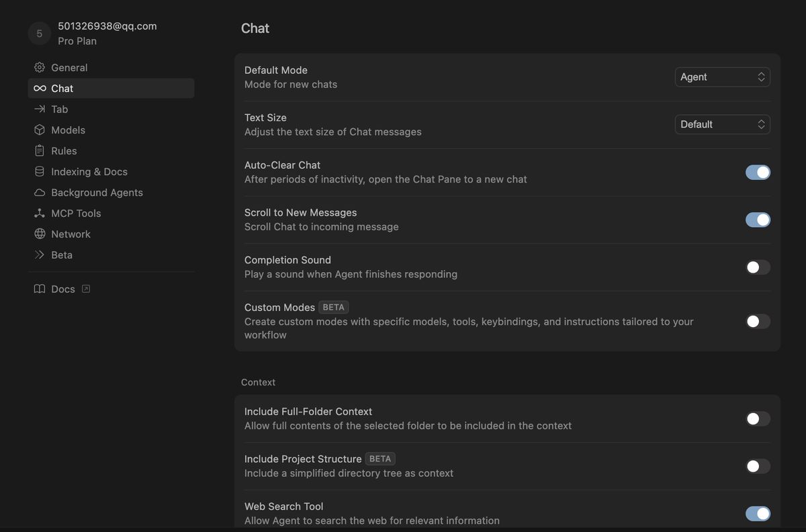Enable the Custom Modes beta switch
Viewport: 806px width, 532px height.
click(x=758, y=321)
